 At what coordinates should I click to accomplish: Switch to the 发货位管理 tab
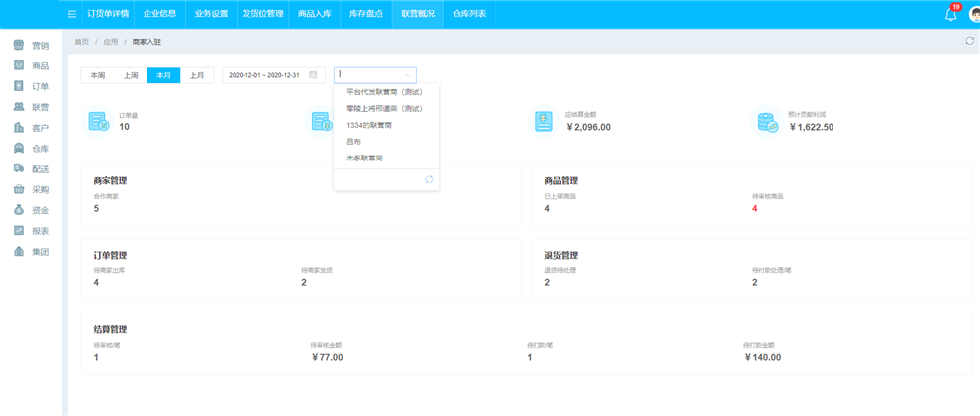tap(263, 14)
